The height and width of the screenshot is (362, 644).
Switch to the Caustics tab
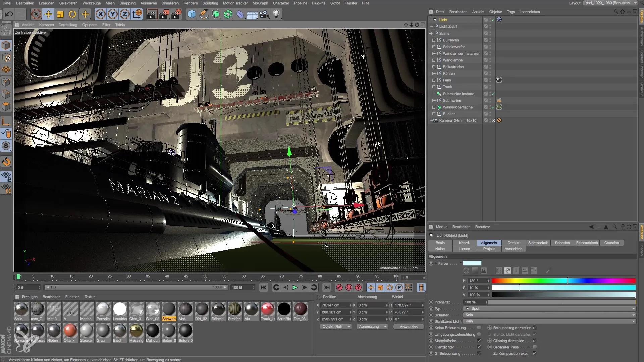point(611,243)
